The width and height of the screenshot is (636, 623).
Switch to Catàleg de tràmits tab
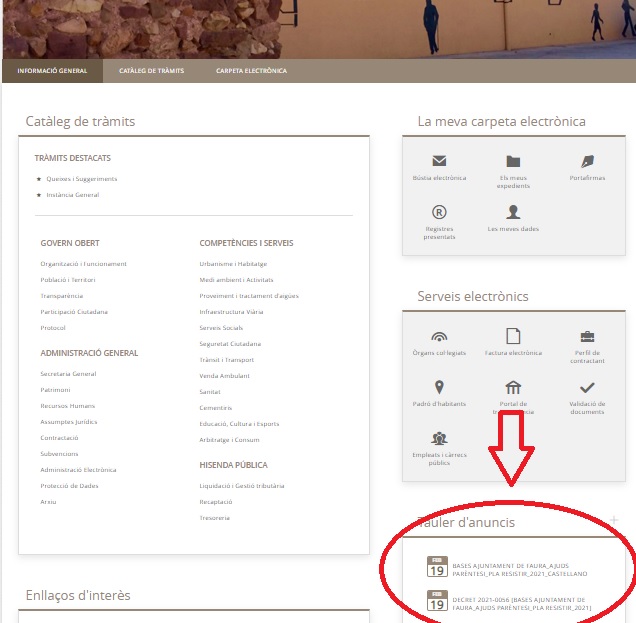coord(151,71)
